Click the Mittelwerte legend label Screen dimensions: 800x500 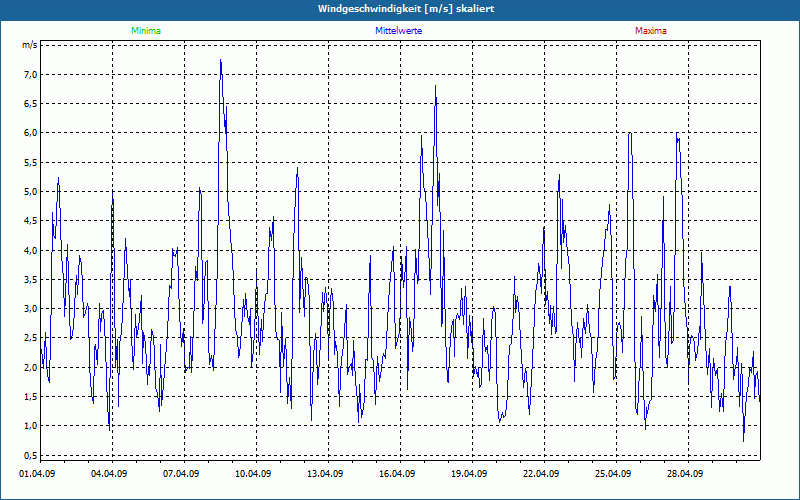[398, 31]
